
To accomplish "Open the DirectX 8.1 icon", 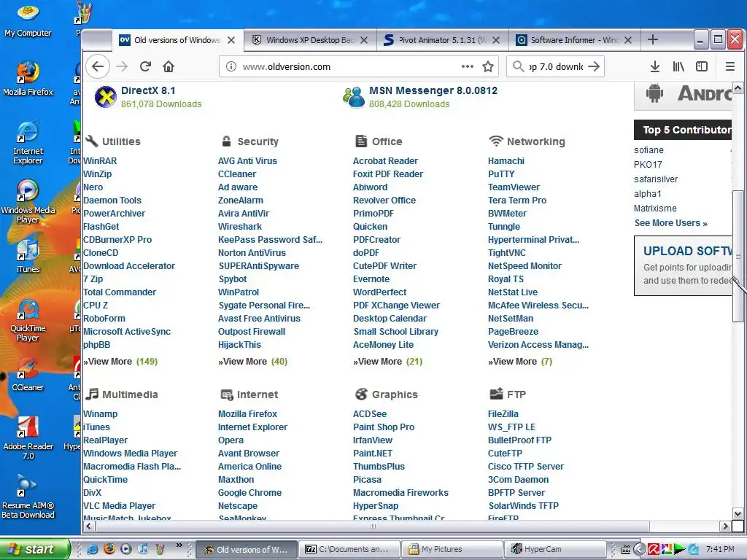I will coord(105,97).
